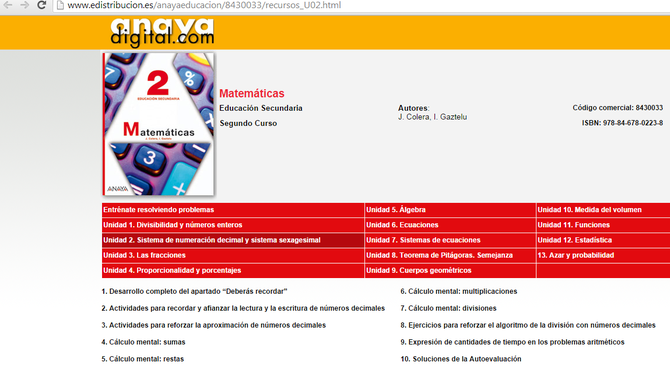The image size is (670, 369).
Task: Reload the page with refresh icon
Action: (x=41, y=5)
